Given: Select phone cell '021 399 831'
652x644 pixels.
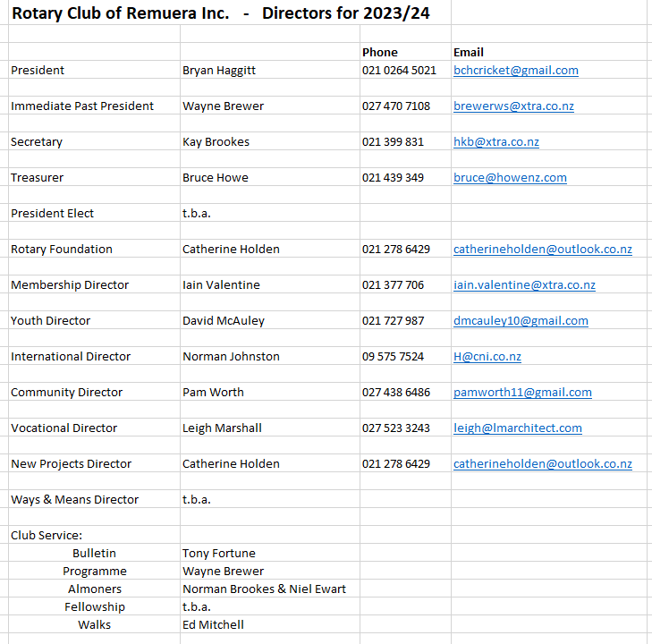Looking at the screenshot, I should click(x=405, y=142).
